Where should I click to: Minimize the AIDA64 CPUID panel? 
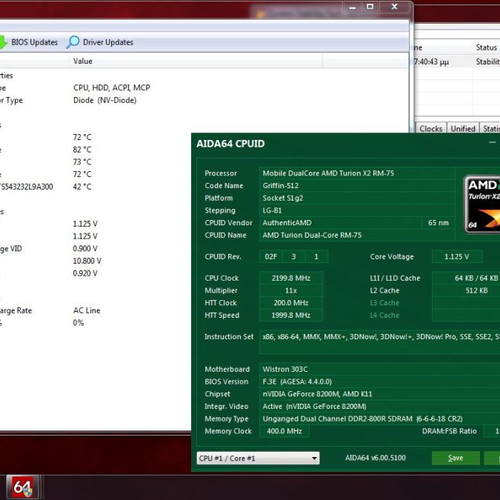tap(492, 143)
